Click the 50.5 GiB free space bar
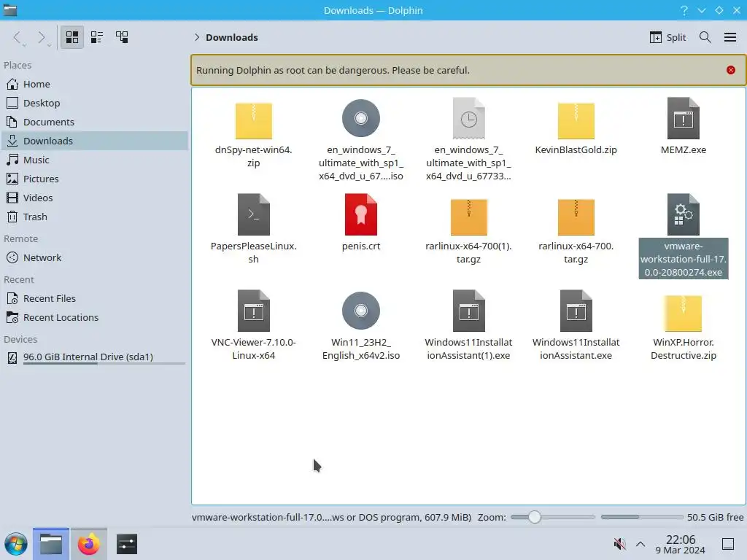Screen dimensions: 747x560 (x=642, y=517)
